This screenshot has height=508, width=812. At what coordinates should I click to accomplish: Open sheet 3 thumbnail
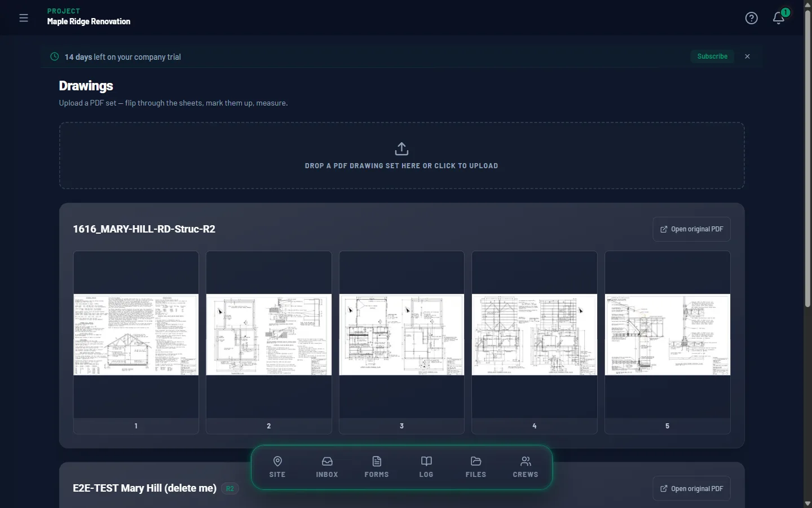[x=401, y=342]
